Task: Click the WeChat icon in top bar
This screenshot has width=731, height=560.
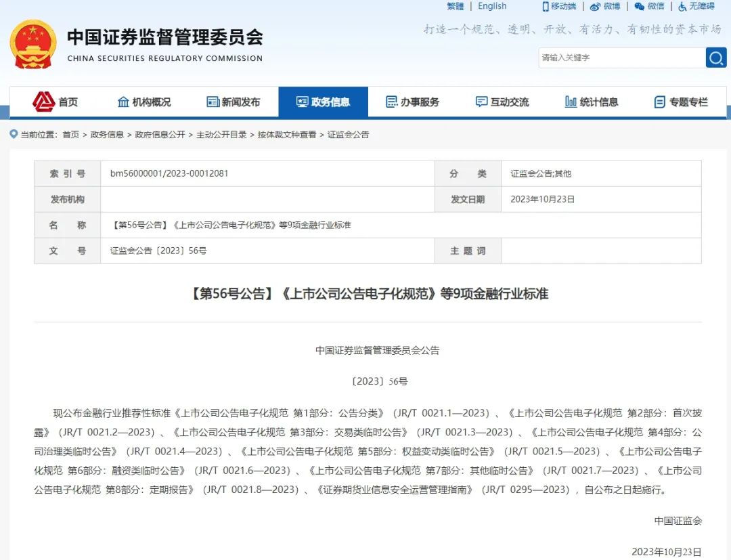Action: [x=639, y=7]
